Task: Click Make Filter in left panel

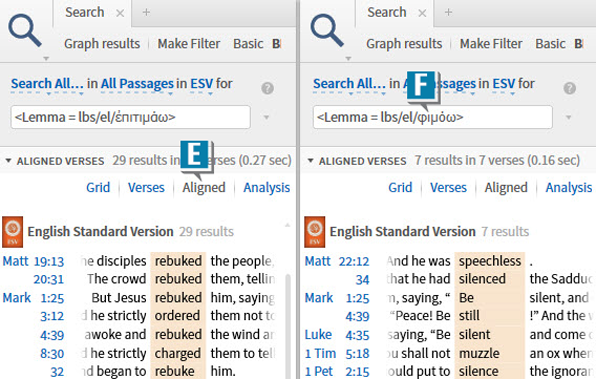Action: coord(189,44)
